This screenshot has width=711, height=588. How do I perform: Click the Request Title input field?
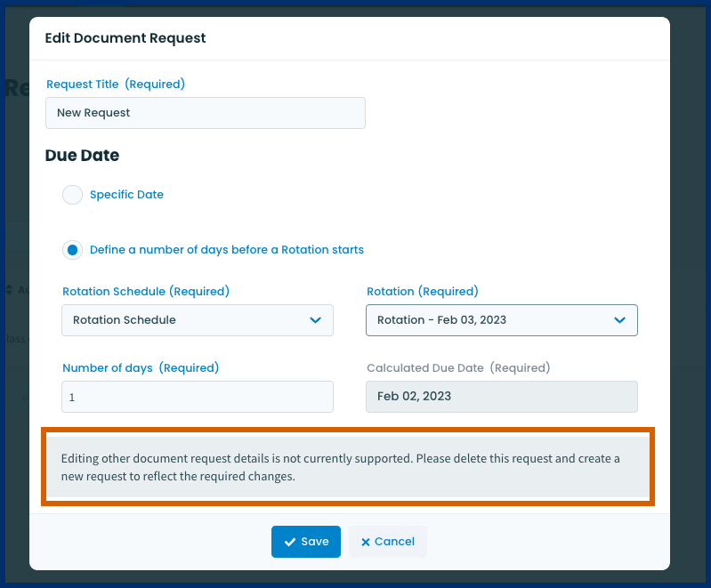pos(206,113)
